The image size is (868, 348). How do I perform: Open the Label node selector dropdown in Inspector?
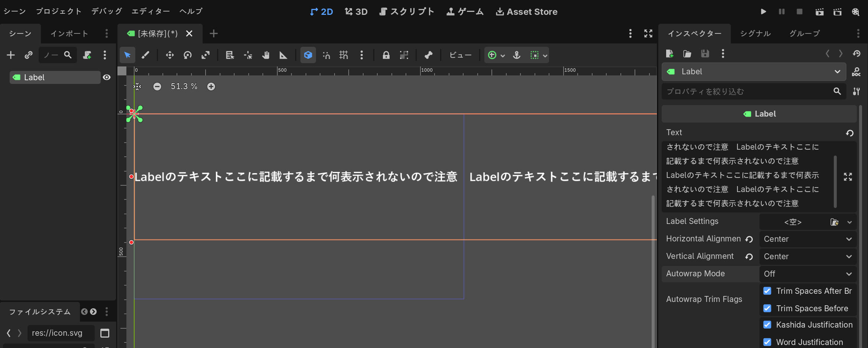[754, 72]
